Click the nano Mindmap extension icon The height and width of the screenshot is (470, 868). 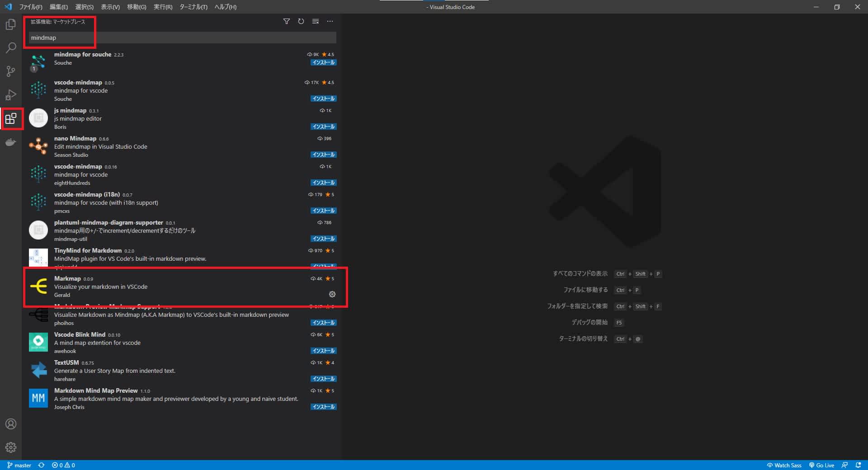click(x=38, y=146)
